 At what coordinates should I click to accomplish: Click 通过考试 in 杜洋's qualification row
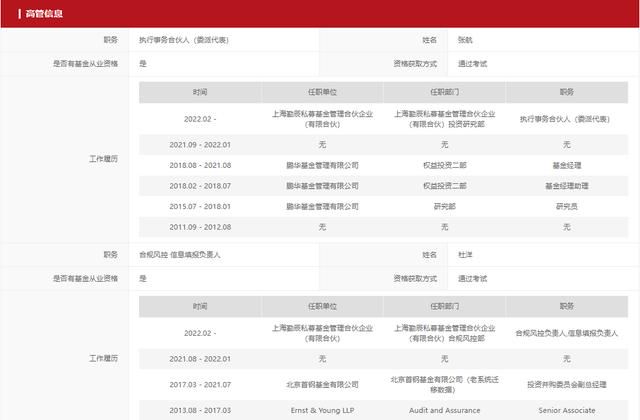[472, 278]
